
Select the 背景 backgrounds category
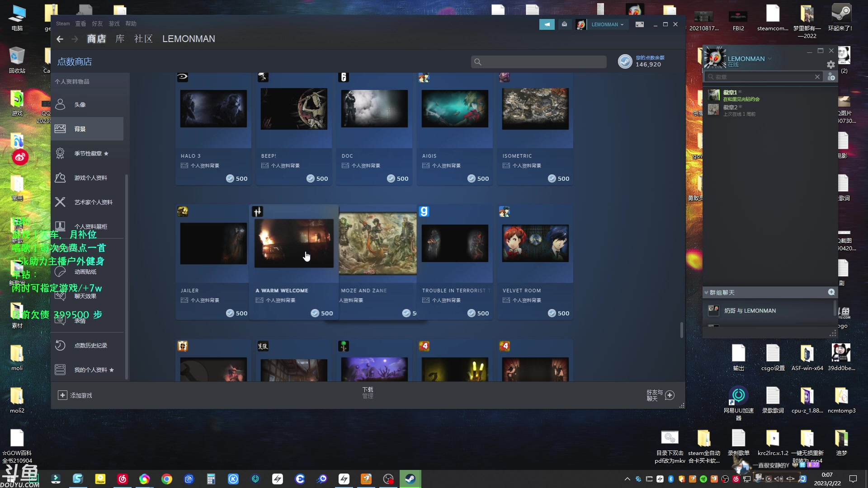coord(87,129)
